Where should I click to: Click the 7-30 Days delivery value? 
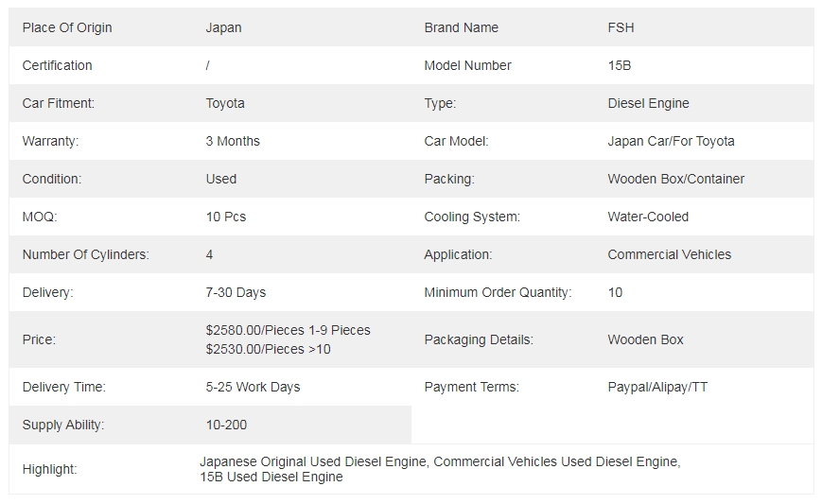[x=236, y=292]
